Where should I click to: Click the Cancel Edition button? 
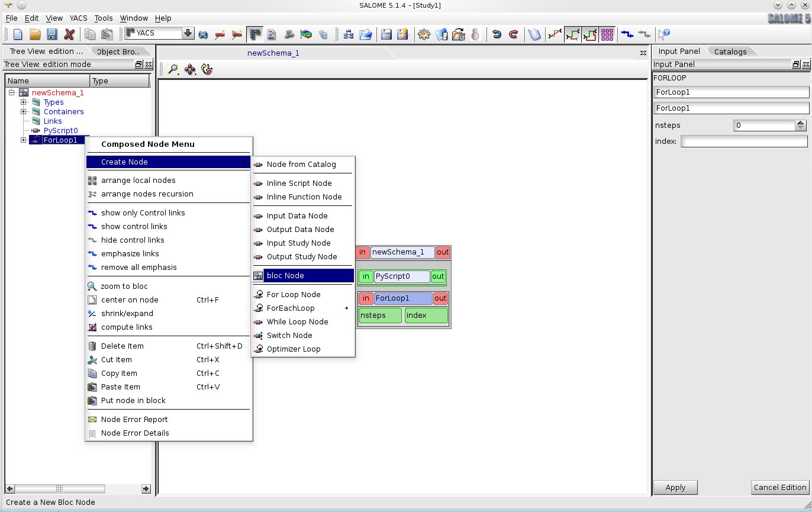pos(779,487)
